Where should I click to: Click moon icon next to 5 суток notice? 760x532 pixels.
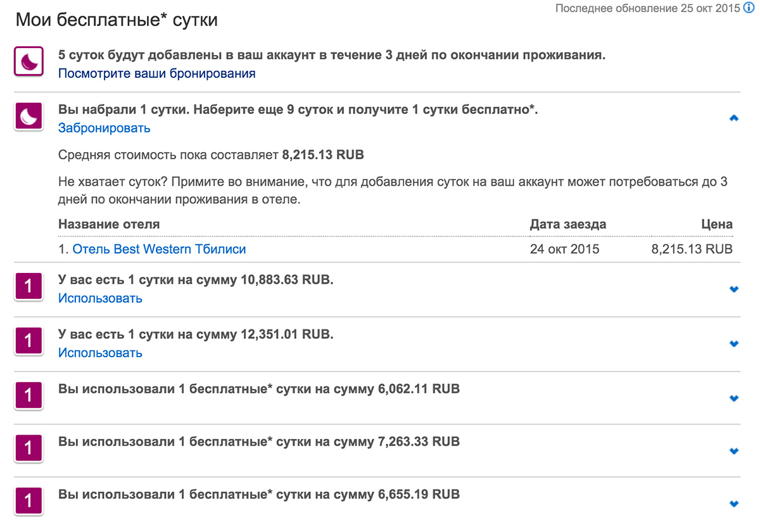(28, 61)
